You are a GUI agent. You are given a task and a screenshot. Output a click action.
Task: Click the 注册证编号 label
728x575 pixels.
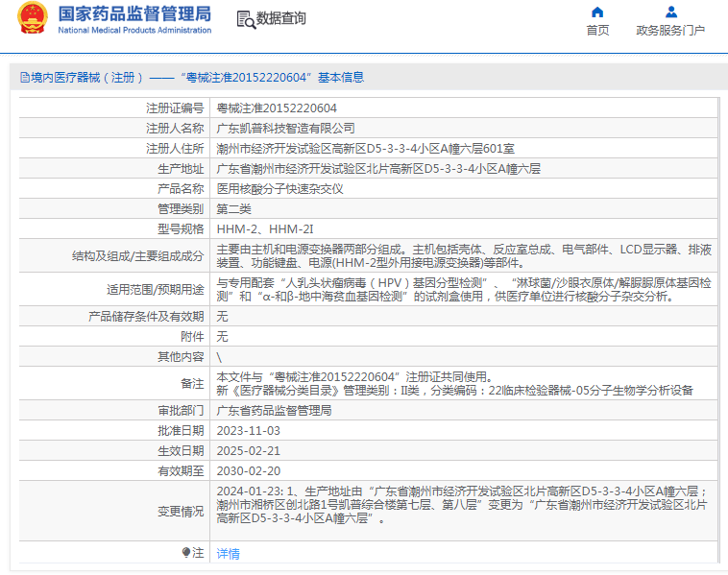(175, 108)
